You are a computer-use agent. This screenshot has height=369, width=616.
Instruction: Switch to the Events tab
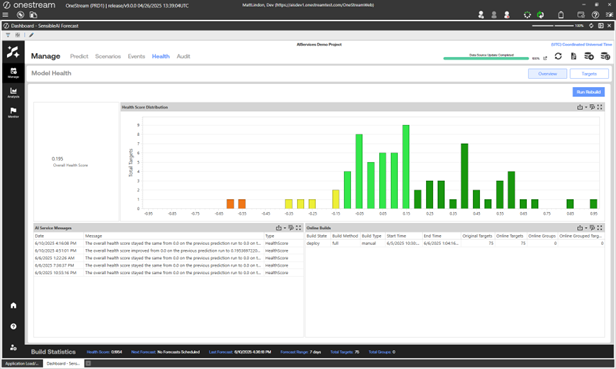tap(136, 56)
